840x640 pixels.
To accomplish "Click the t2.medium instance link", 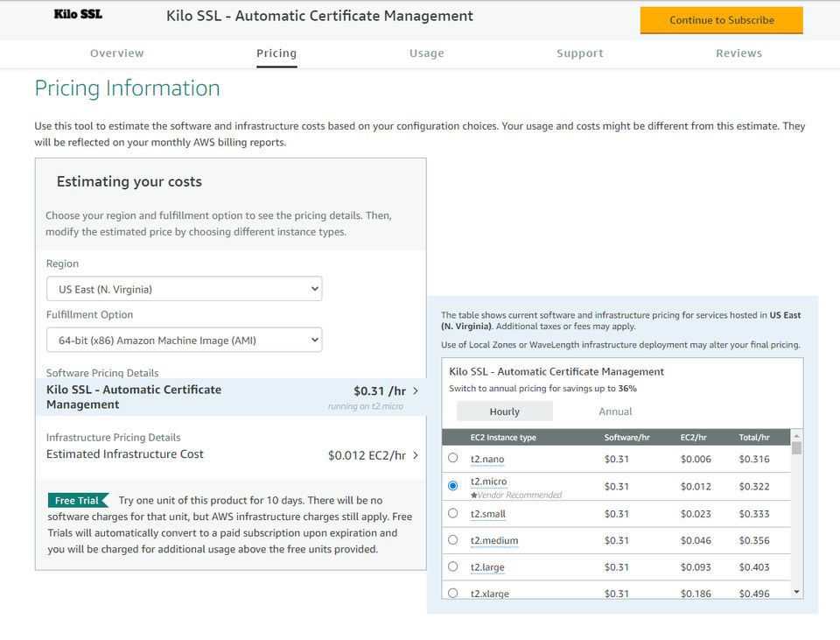I will (x=493, y=541).
